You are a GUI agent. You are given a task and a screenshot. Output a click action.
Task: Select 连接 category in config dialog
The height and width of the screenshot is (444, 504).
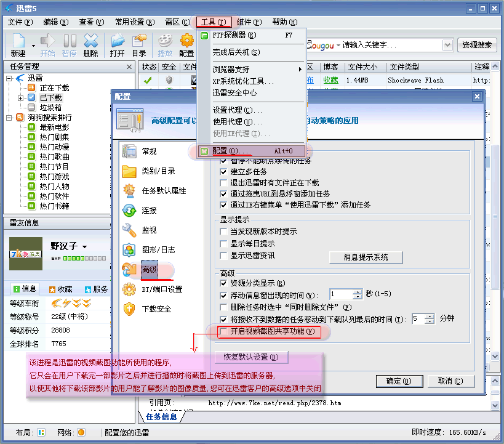140,211
